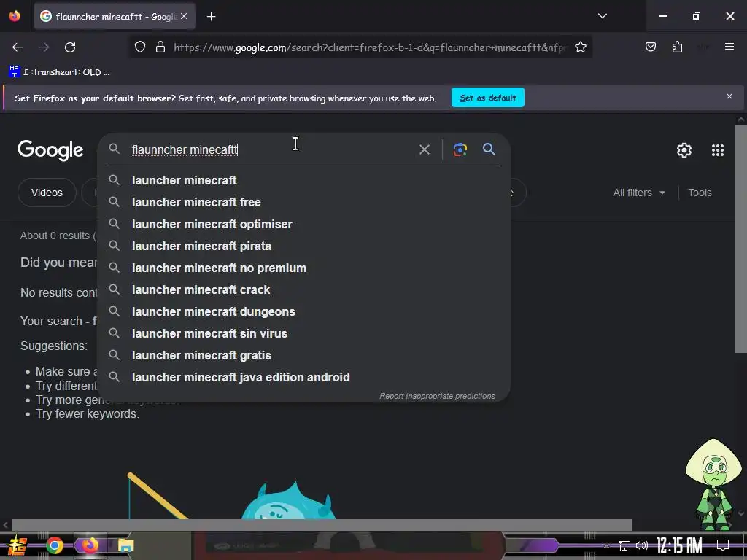Click Report inappropriate predictions link

click(x=437, y=396)
